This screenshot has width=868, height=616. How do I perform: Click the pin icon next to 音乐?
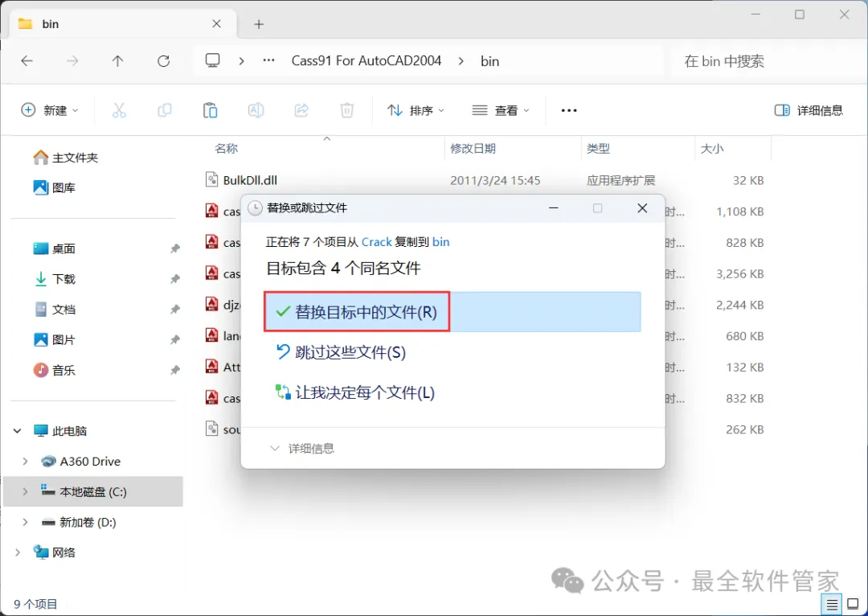click(175, 370)
